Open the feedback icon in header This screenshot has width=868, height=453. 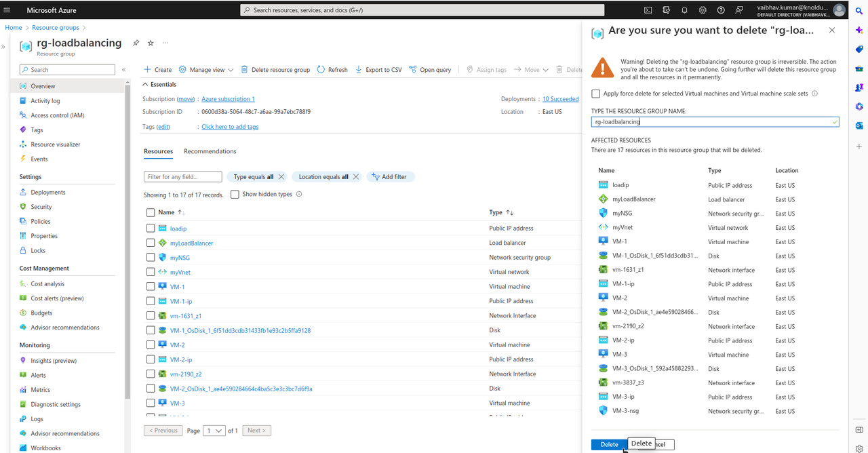point(739,10)
